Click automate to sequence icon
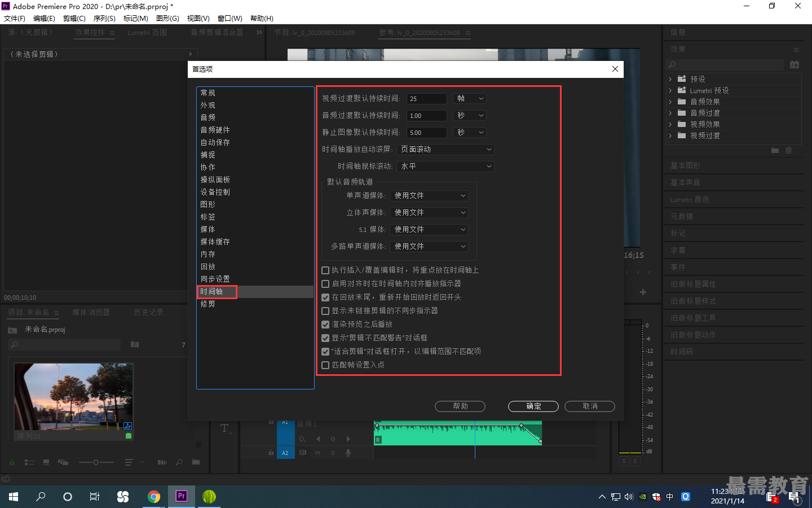Screen dimensions: 812x508 click(162, 462)
